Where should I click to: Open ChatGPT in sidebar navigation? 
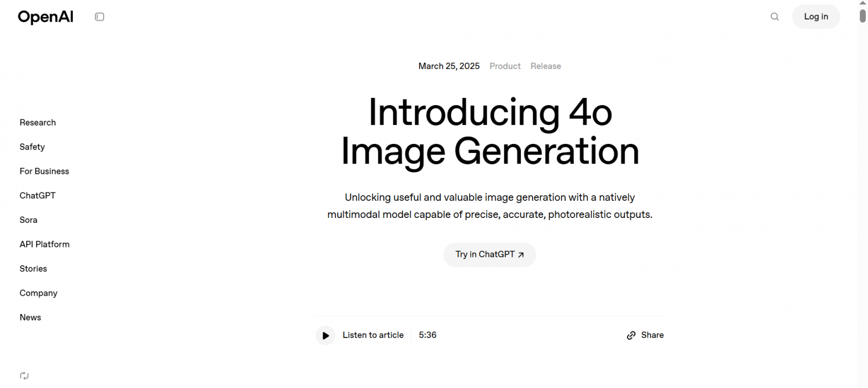tap(38, 196)
